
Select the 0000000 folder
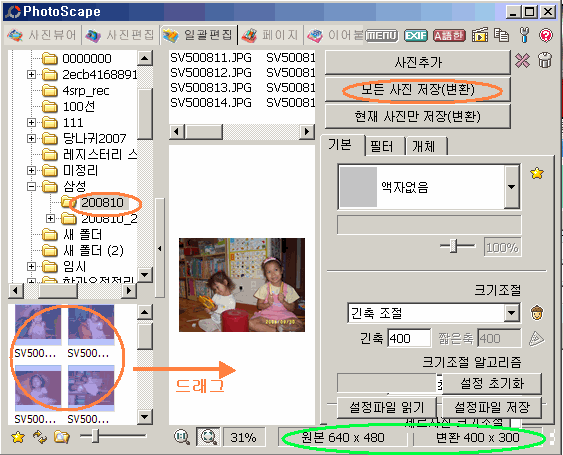pos(87,58)
